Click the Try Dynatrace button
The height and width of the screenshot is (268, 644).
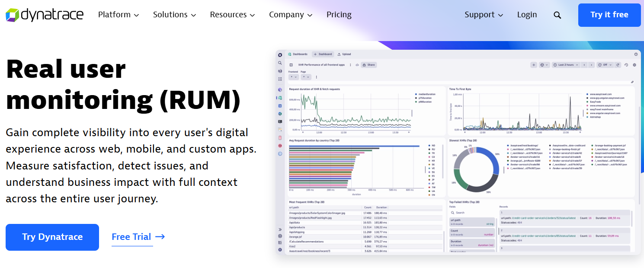pyautogui.click(x=52, y=237)
